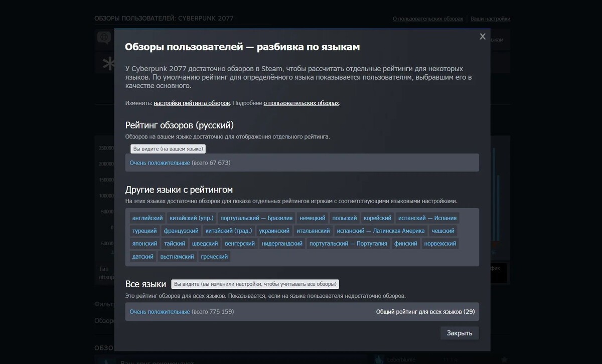Click the всего 775 159 review count
The image size is (602, 364).
click(x=213, y=312)
